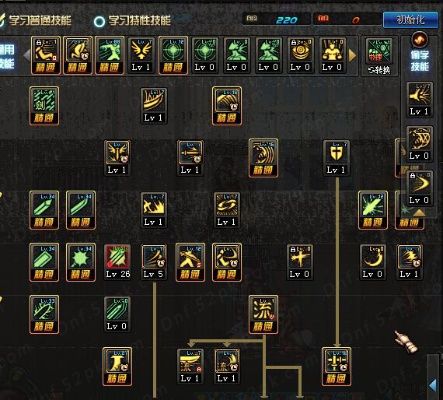Viewport: 443px width, 400px height.
Task: Show previous common skills with left arrow
Action: (x=27, y=55)
